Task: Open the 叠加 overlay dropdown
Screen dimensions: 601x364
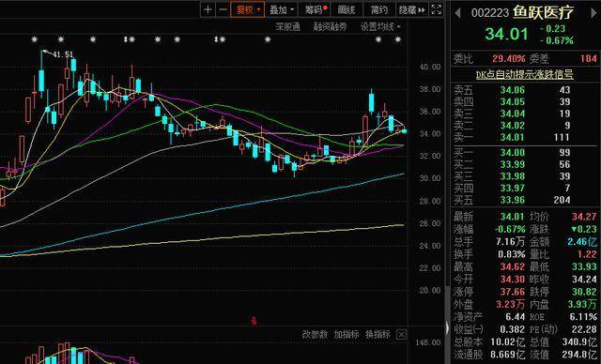Action: coord(282,9)
